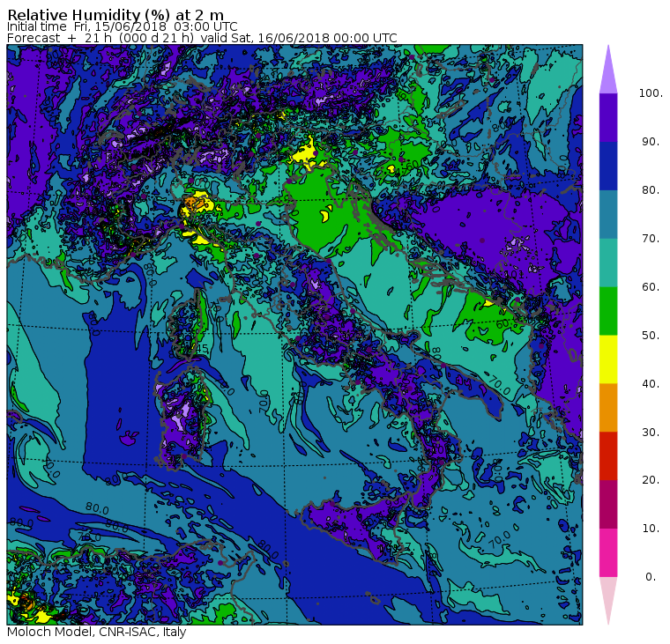This screenshot has width=670, height=644.
Task: Click the 30–40% orange legend swatch
Action: pyautogui.click(x=608, y=407)
